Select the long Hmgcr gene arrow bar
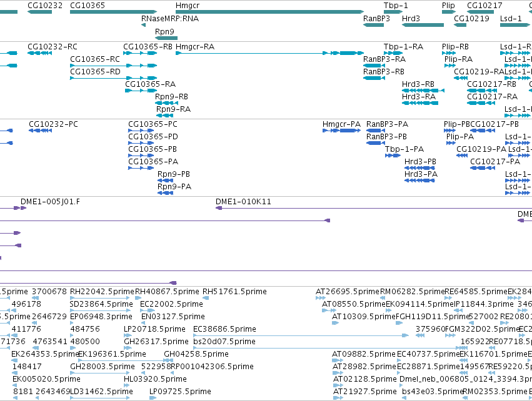532x401 pixels. (269, 12)
